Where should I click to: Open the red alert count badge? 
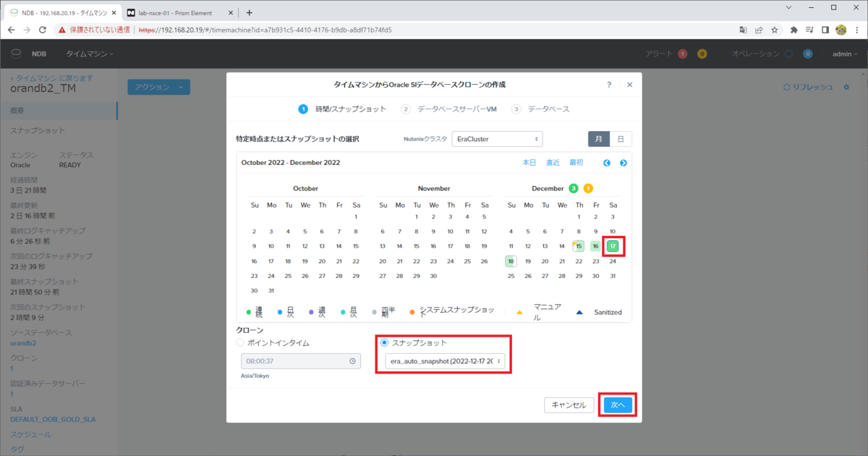pos(682,54)
